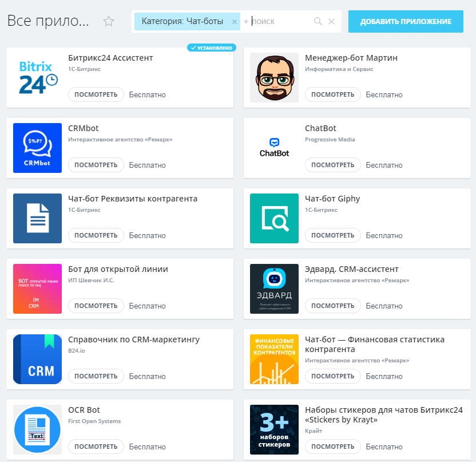Click the Bitrix24 Assistant app logo

tap(38, 77)
